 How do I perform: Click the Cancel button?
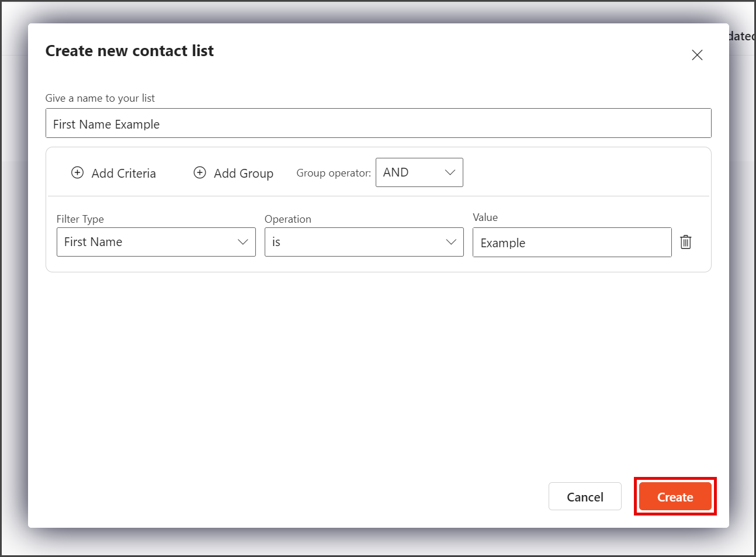click(x=585, y=497)
